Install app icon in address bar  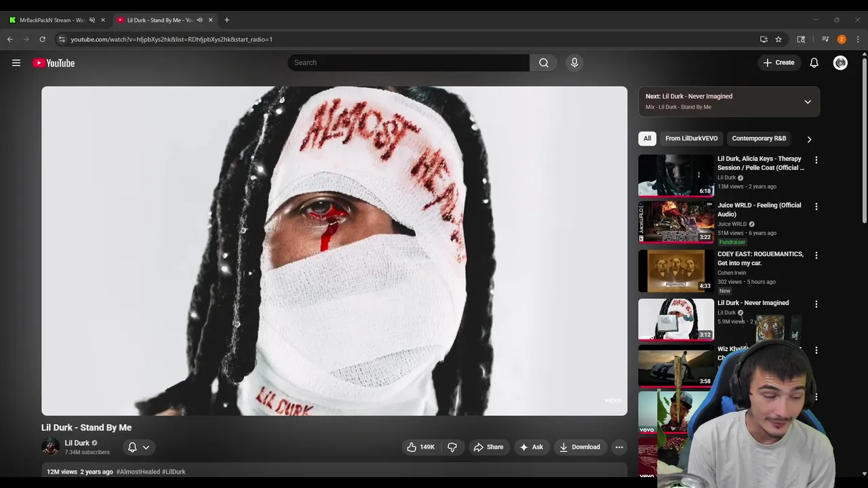764,39
